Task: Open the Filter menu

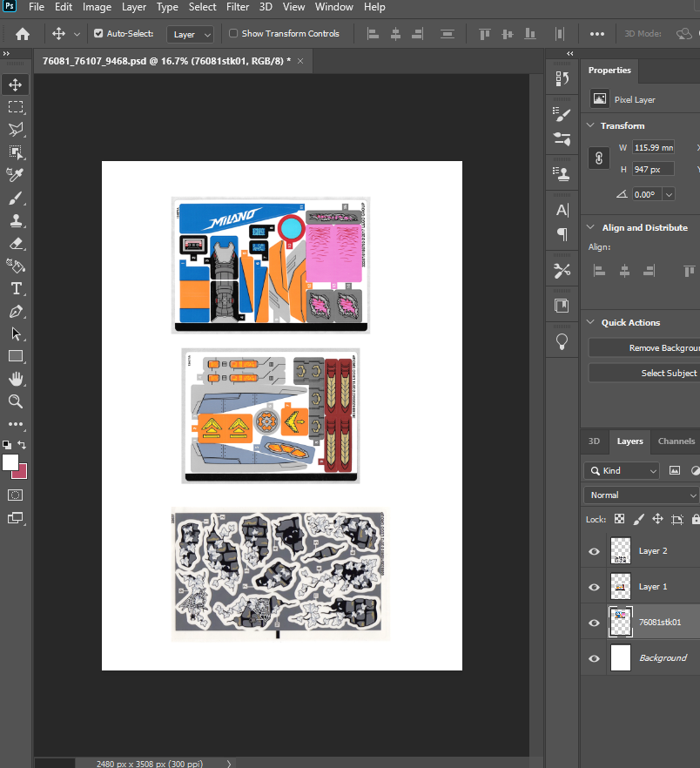Action: pos(238,7)
